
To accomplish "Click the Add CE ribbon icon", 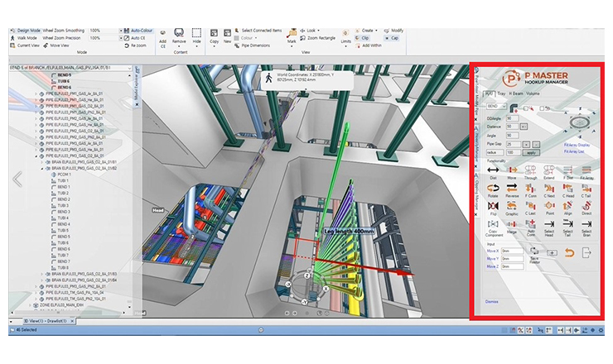I will coord(162,36).
